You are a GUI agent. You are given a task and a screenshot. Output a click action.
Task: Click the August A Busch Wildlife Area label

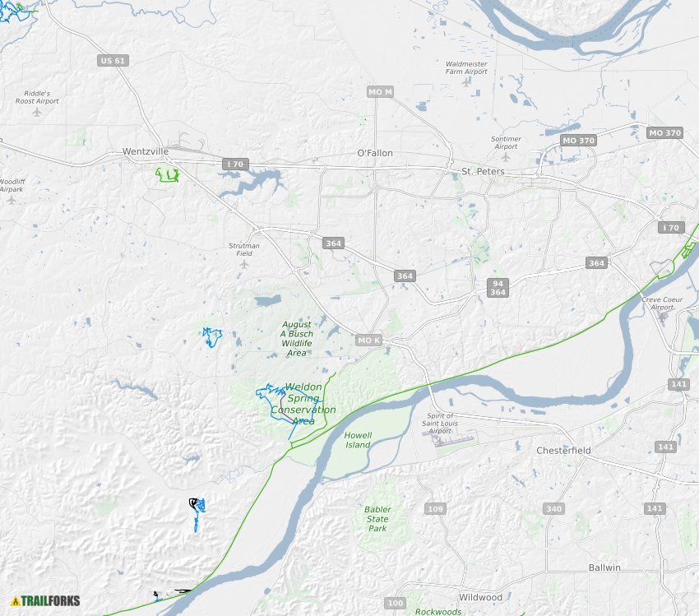point(297,339)
